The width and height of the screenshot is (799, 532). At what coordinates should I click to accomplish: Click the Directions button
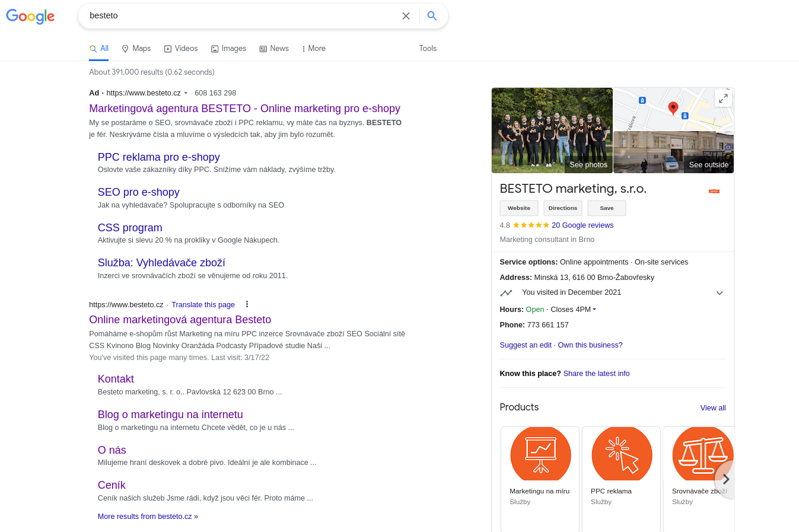[x=562, y=208]
